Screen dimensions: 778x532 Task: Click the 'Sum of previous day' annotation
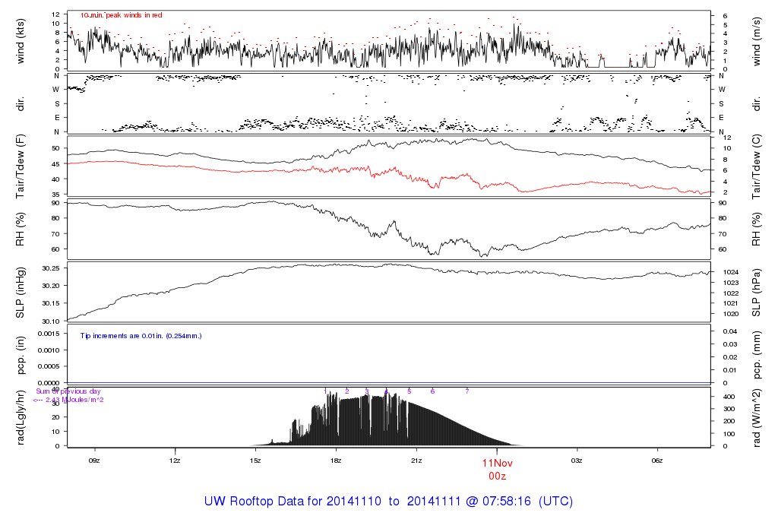(x=74, y=391)
